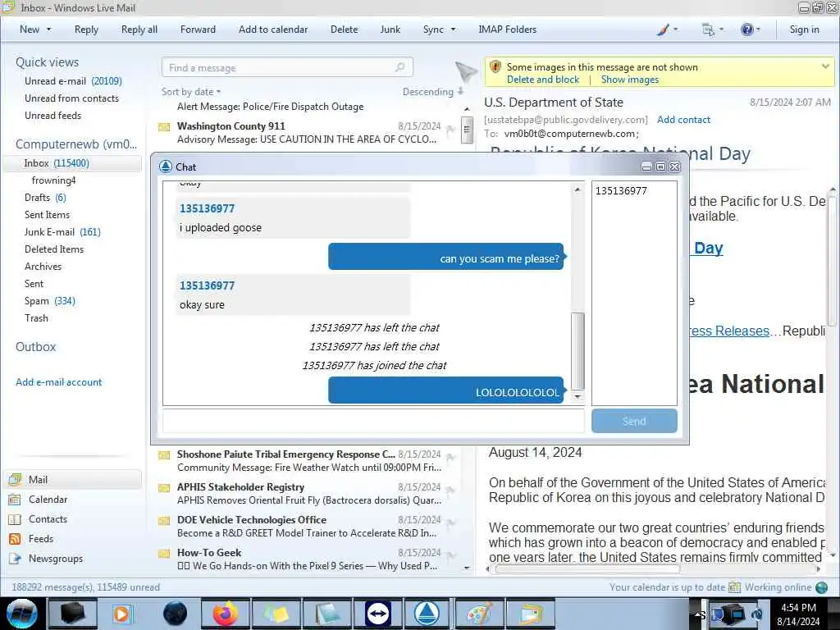The height and width of the screenshot is (630, 840).
Task: Click Forward in the toolbar
Action: 198,30
